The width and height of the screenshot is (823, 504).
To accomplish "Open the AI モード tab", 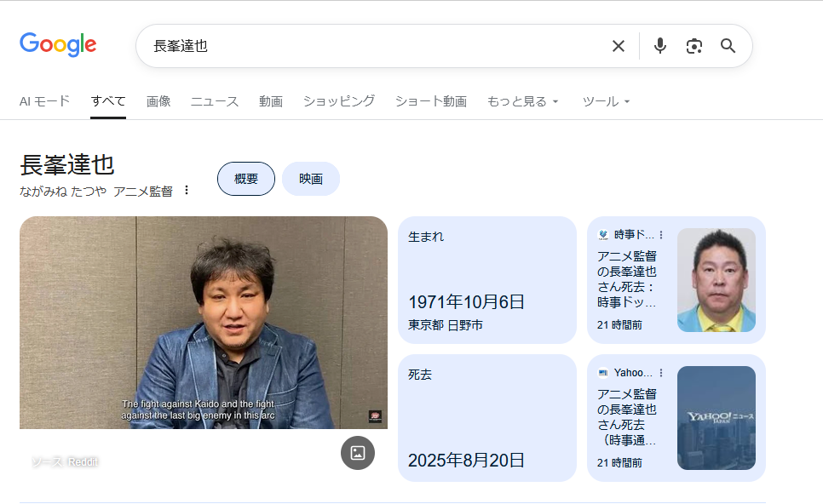I will tap(44, 101).
